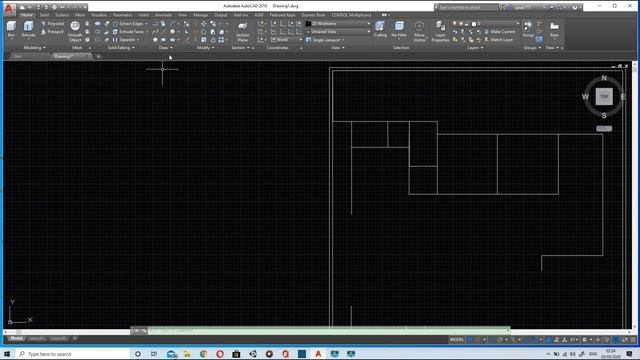
Task: Expand the Solid Editing panel dropdown
Action: tap(121, 48)
